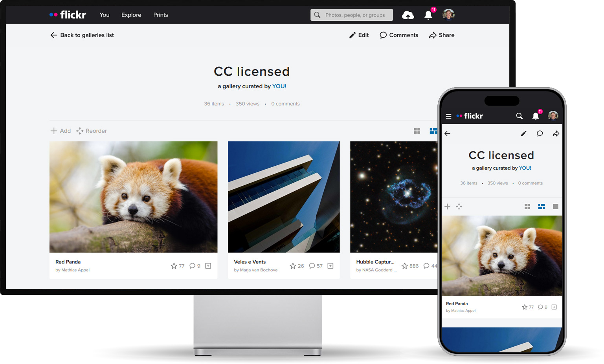Click the search photos input field
Image resolution: width=604 pixels, height=364 pixels.
[355, 15]
